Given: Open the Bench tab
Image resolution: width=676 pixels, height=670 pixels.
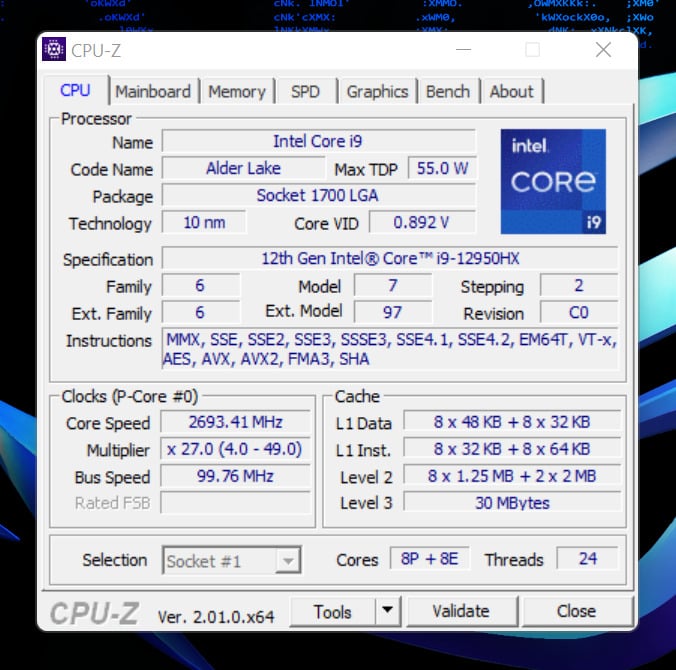Looking at the screenshot, I should click(448, 91).
